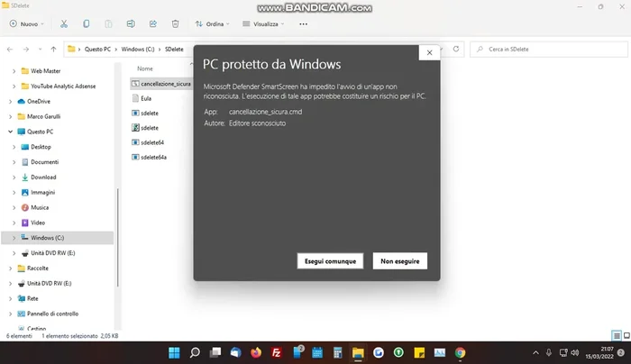Click File Explorer on the taskbar
This screenshot has width=631, height=364.
click(x=358, y=353)
